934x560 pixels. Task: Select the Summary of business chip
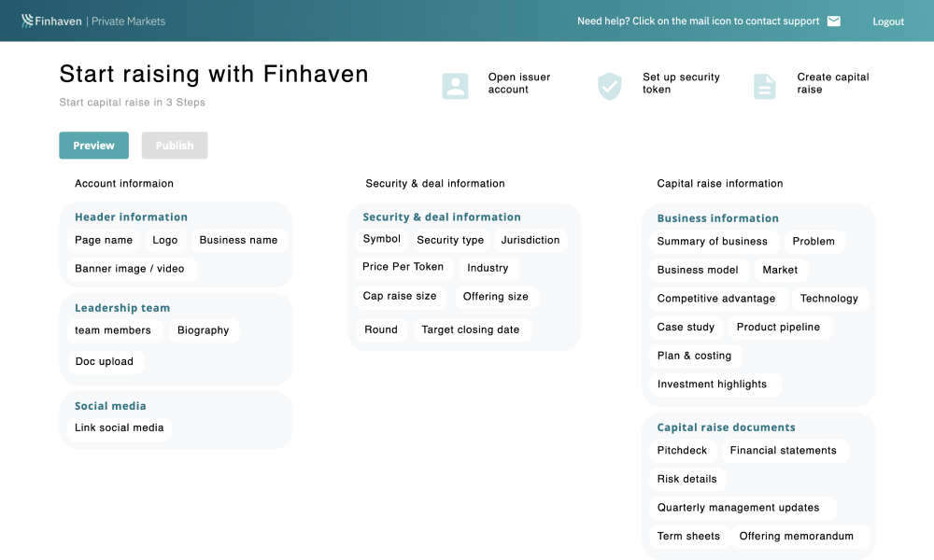click(x=713, y=242)
